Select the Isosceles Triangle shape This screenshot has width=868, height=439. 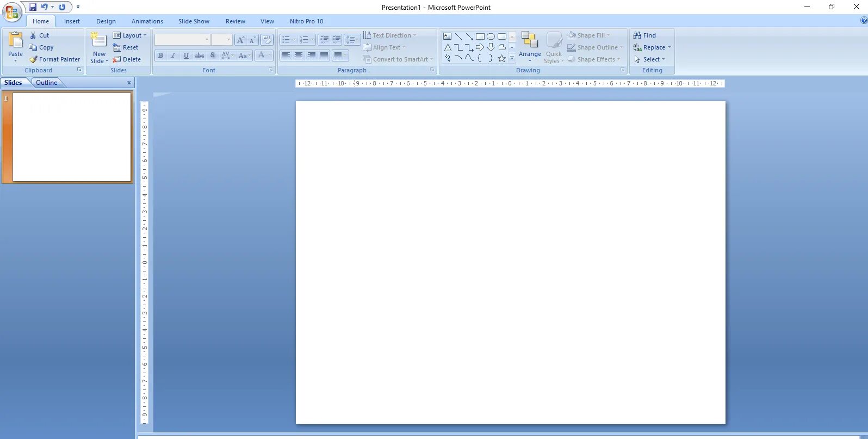448,47
